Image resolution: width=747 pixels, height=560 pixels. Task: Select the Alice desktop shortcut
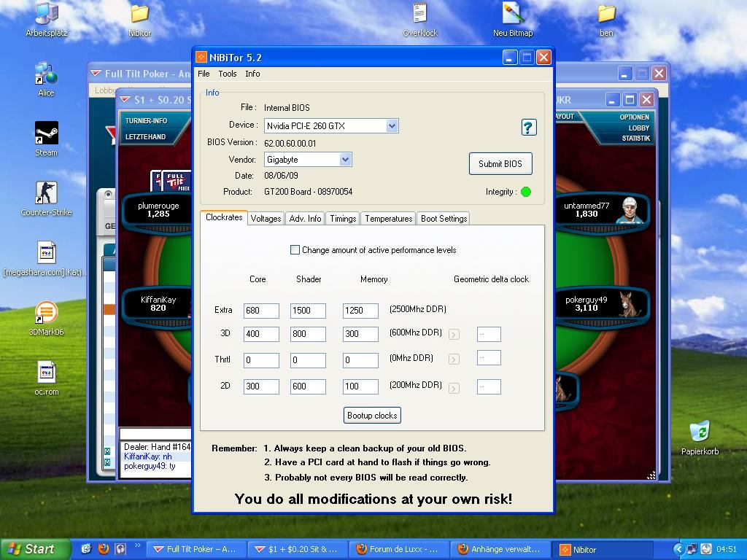(x=46, y=79)
